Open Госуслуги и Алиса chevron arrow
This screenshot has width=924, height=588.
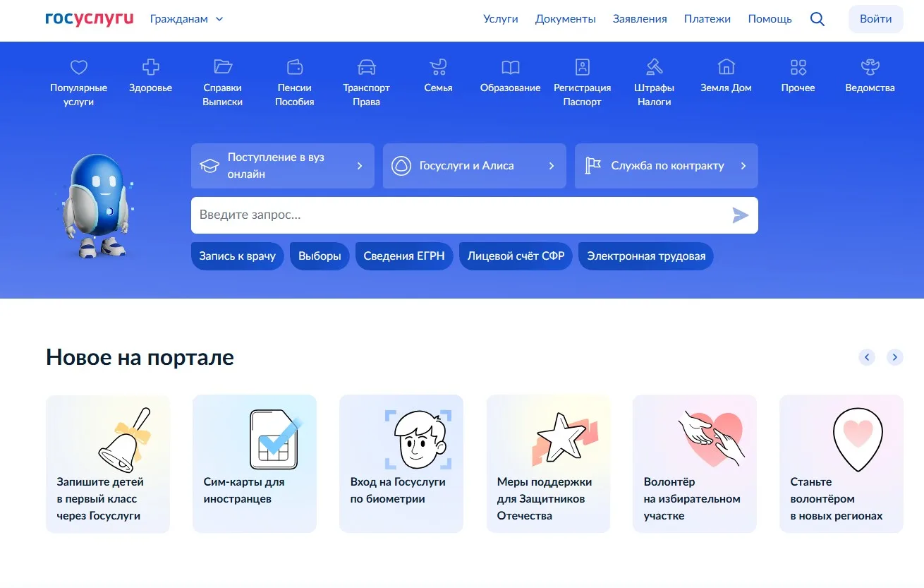click(x=552, y=166)
